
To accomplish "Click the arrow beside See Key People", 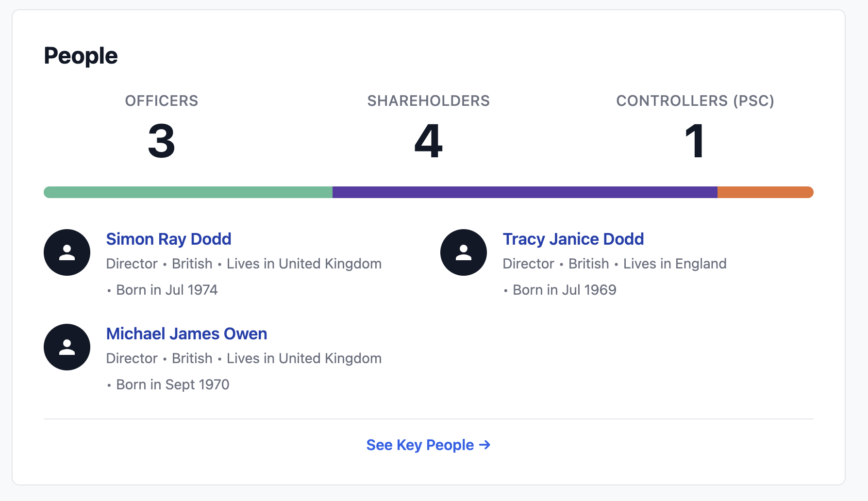I will click(484, 445).
